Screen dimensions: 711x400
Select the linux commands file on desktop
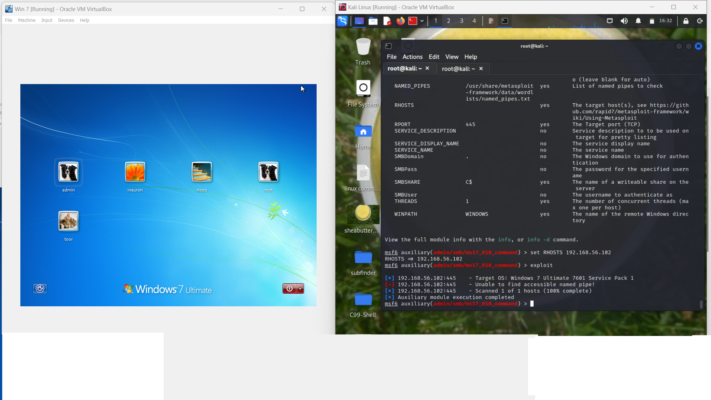tap(363, 178)
